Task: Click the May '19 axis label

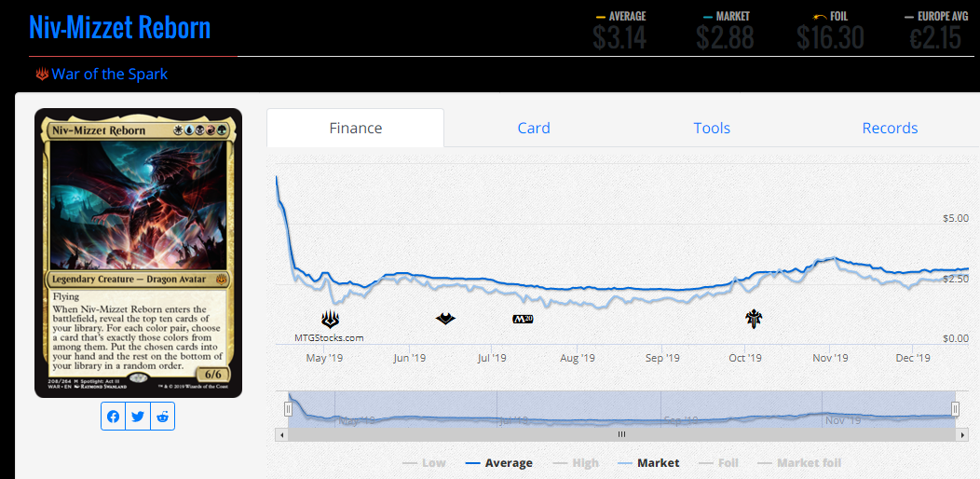Action: coord(324,358)
